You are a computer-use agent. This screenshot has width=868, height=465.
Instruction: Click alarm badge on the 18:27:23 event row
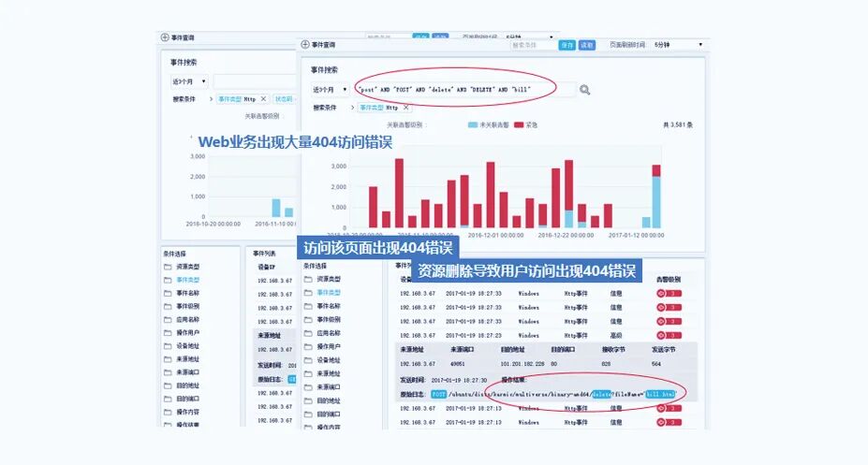[x=669, y=336]
